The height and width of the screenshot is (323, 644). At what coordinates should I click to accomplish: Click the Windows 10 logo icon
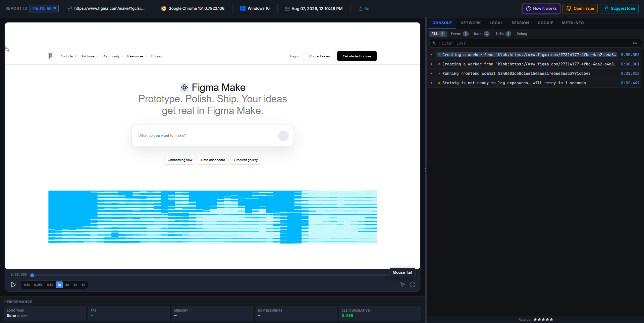point(243,8)
